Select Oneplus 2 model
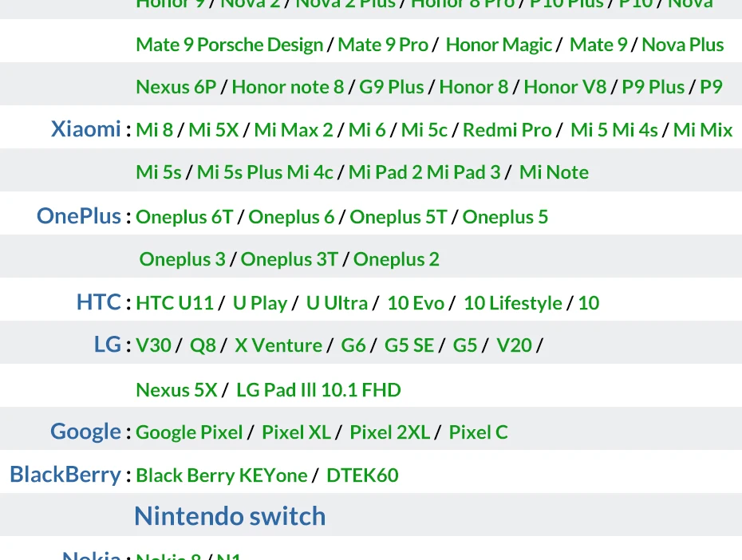The width and height of the screenshot is (742, 560). pyautogui.click(x=396, y=259)
